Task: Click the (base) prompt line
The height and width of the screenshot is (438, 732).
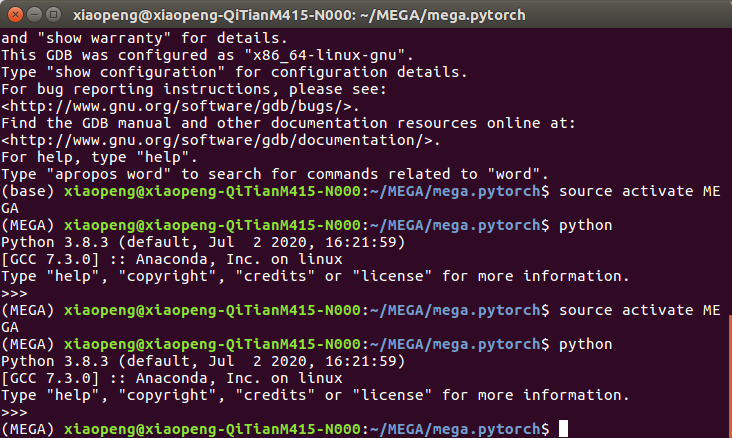Action: point(360,191)
